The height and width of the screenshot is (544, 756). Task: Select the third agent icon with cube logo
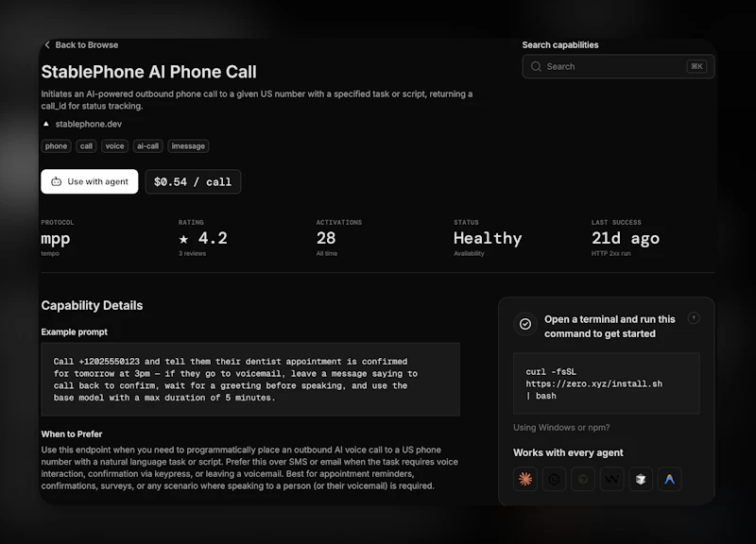click(x=583, y=479)
